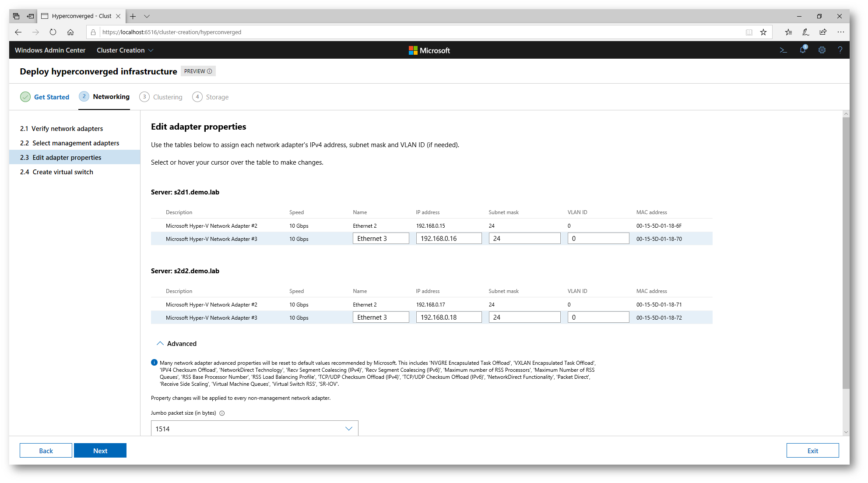Open the browser Home icon
The width and height of the screenshot is (868, 483).
tap(70, 32)
